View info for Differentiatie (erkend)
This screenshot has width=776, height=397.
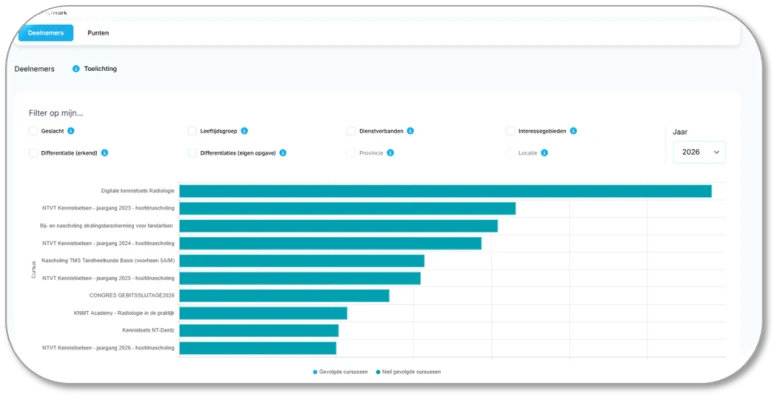(x=104, y=153)
